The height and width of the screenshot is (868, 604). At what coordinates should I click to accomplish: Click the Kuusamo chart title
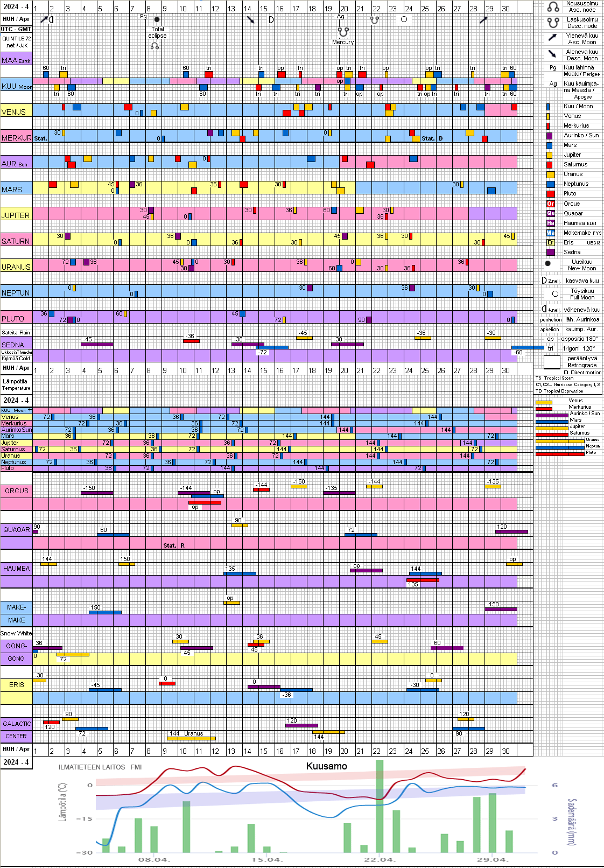326,766
